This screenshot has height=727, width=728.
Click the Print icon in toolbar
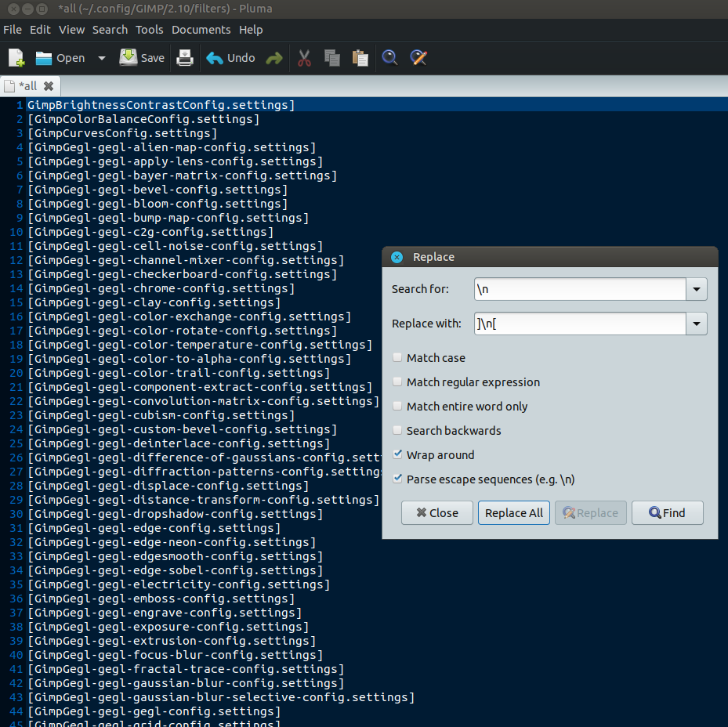click(x=184, y=58)
